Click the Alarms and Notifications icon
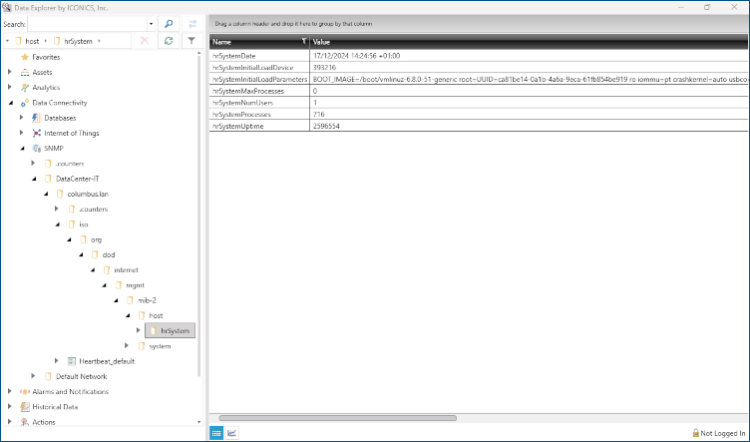Image resolution: width=750 pixels, height=442 pixels. [x=25, y=392]
